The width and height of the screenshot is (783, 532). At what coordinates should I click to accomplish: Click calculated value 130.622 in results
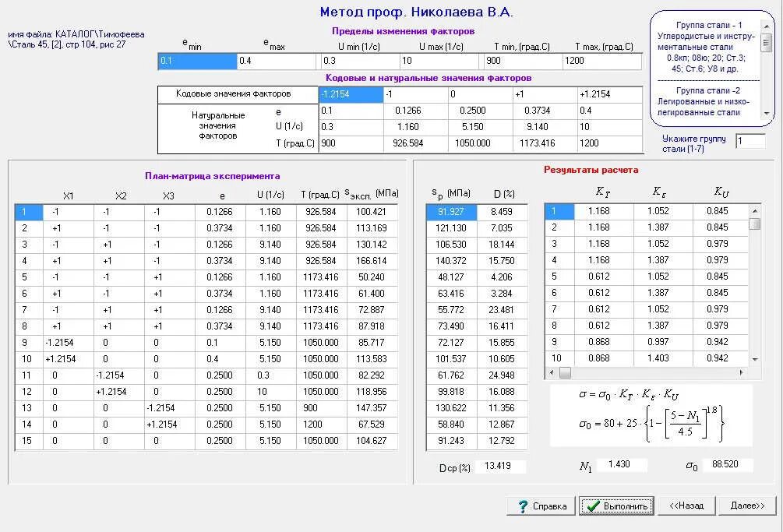(x=451, y=408)
